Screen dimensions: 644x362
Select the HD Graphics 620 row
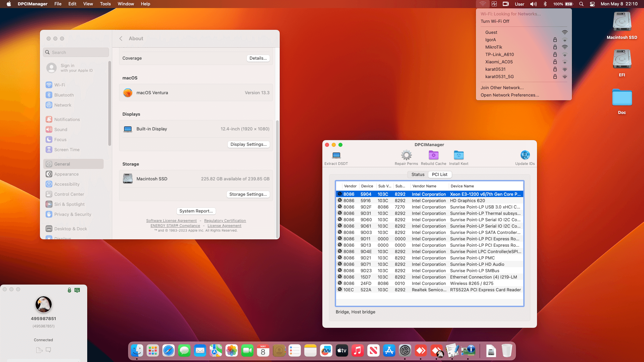pyautogui.click(x=430, y=201)
